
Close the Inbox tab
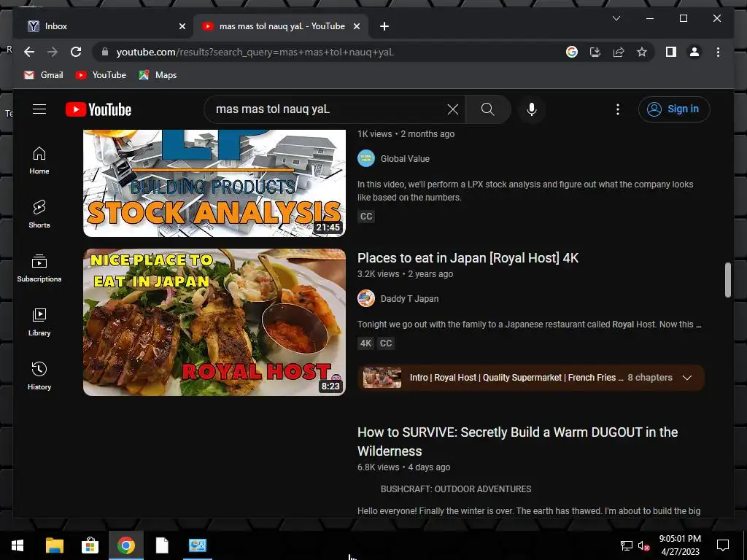pyautogui.click(x=182, y=26)
